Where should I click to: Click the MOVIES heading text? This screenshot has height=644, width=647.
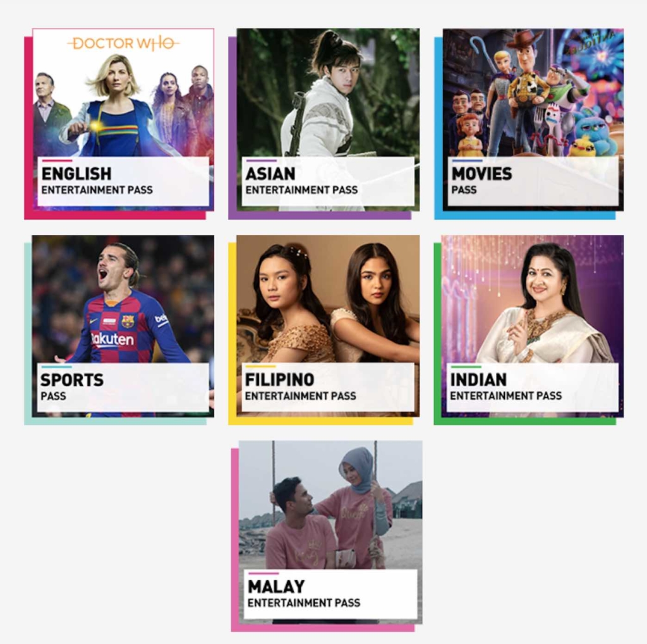(481, 174)
